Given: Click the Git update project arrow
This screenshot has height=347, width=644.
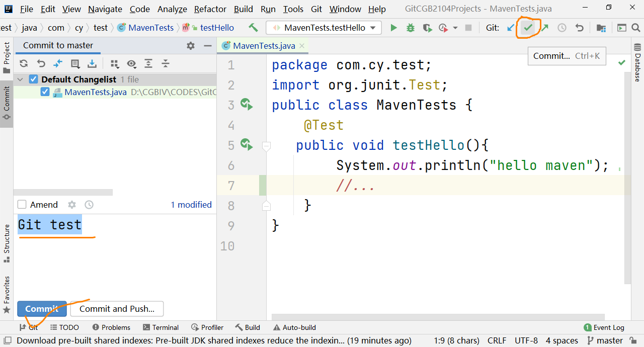Looking at the screenshot, I should pyautogui.click(x=511, y=28).
